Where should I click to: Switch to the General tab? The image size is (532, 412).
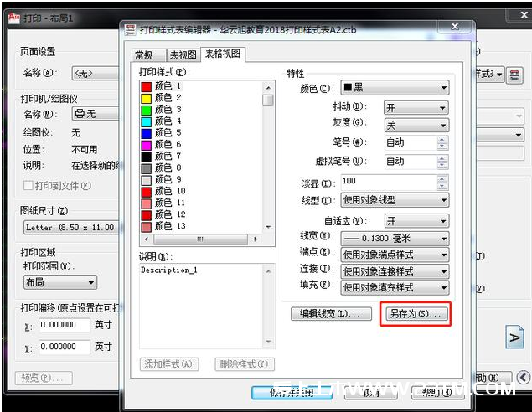click(148, 55)
